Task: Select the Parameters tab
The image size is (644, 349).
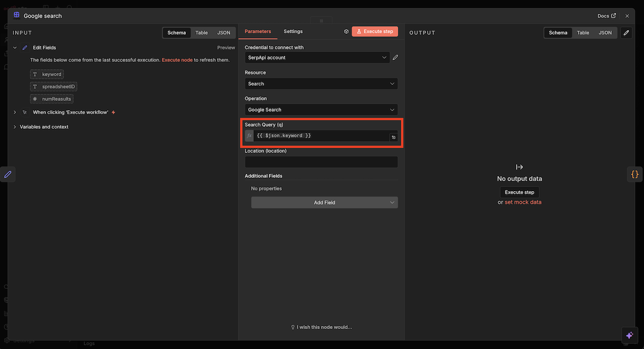Action: [x=258, y=32]
